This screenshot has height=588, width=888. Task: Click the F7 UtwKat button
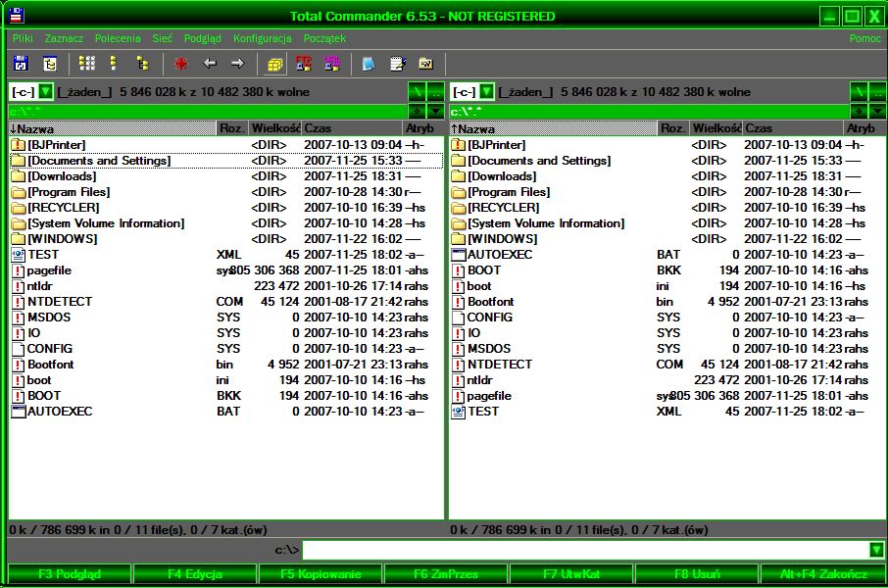pos(571,574)
